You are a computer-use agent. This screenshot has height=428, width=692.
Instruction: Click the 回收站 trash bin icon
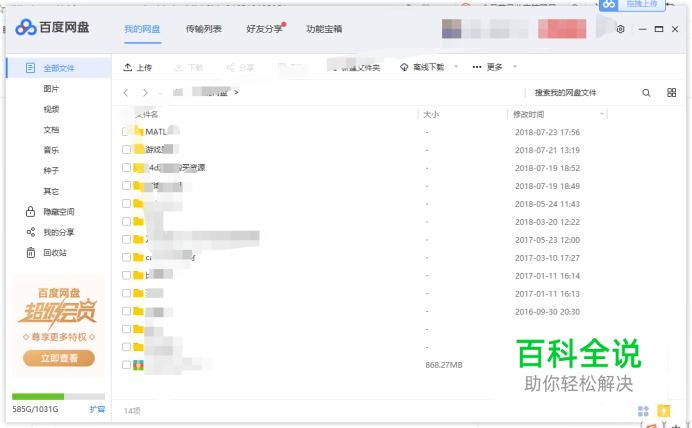coord(30,253)
